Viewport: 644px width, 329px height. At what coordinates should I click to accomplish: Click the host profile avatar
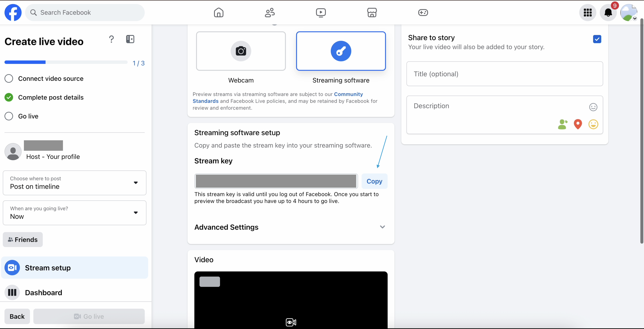coord(13,151)
